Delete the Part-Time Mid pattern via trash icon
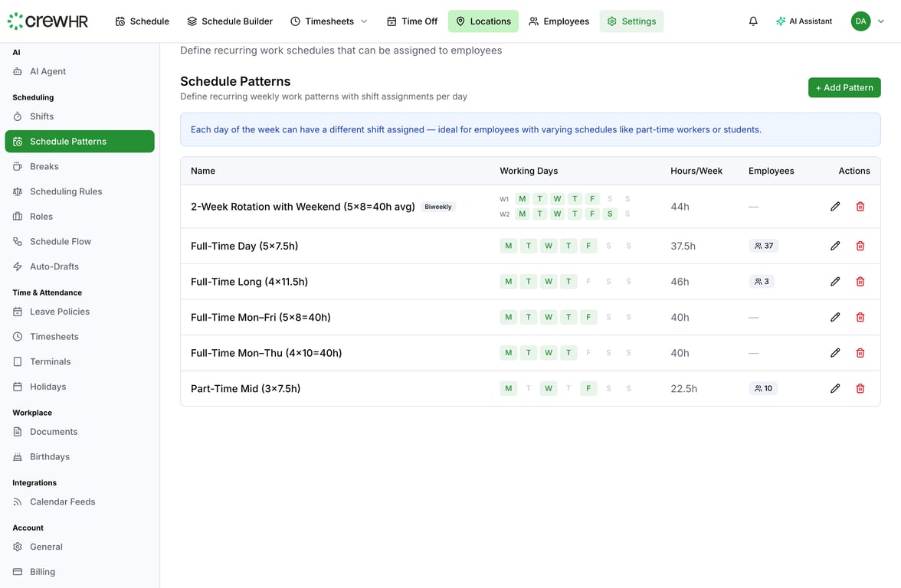The width and height of the screenshot is (901, 588). pos(860,388)
